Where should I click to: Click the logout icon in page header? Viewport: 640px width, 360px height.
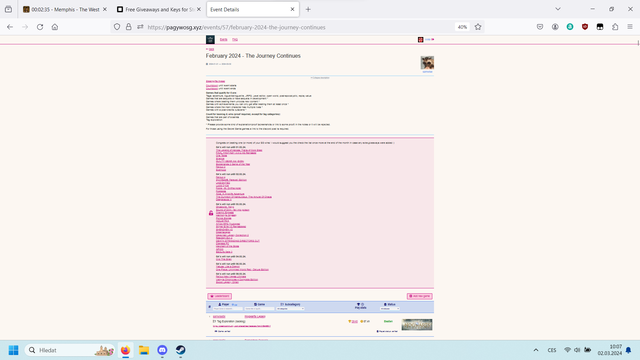(x=433, y=40)
